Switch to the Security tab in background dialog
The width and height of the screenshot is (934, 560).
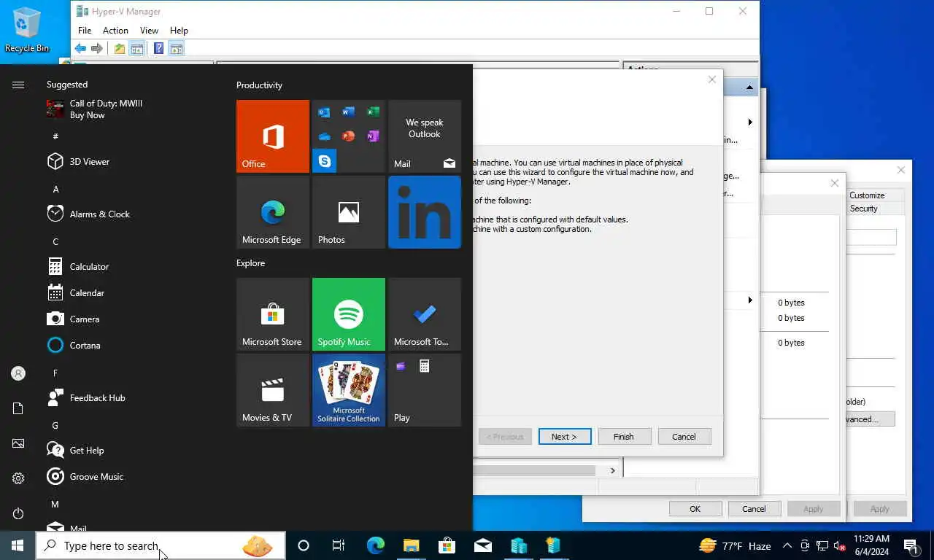(x=864, y=209)
